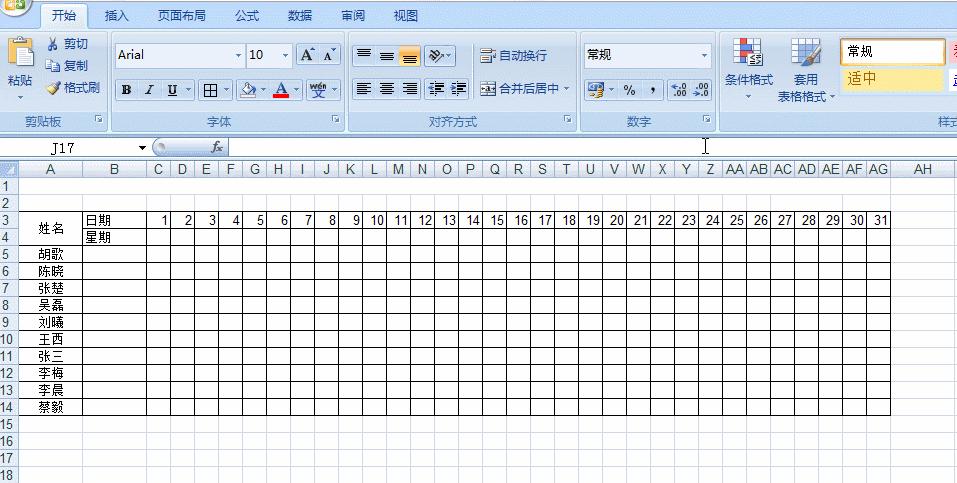Center text horizontally
Viewport: 957px width, 483px height.
point(387,89)
